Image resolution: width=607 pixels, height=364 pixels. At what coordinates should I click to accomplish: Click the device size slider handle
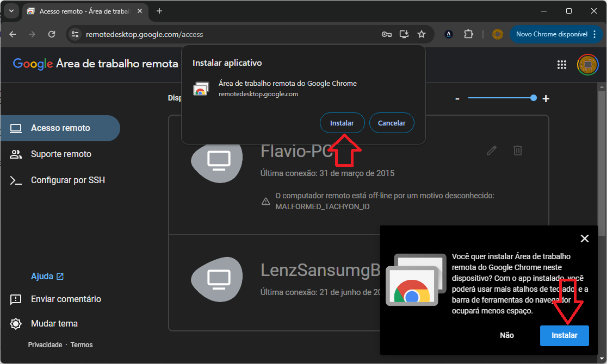[x=534, y=98]
